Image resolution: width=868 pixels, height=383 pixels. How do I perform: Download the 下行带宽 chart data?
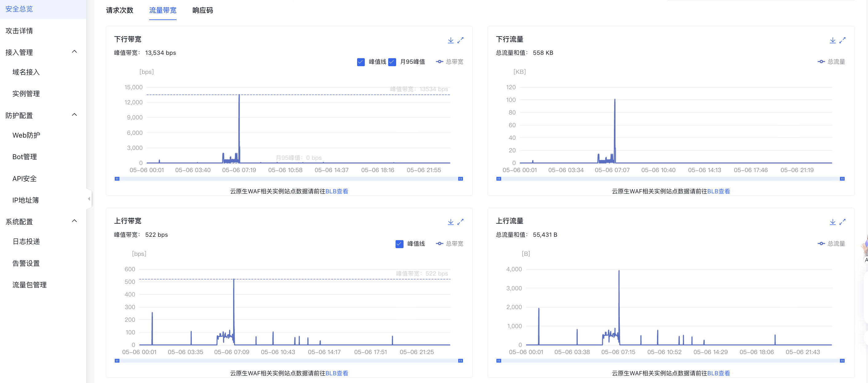pos(451,40)
